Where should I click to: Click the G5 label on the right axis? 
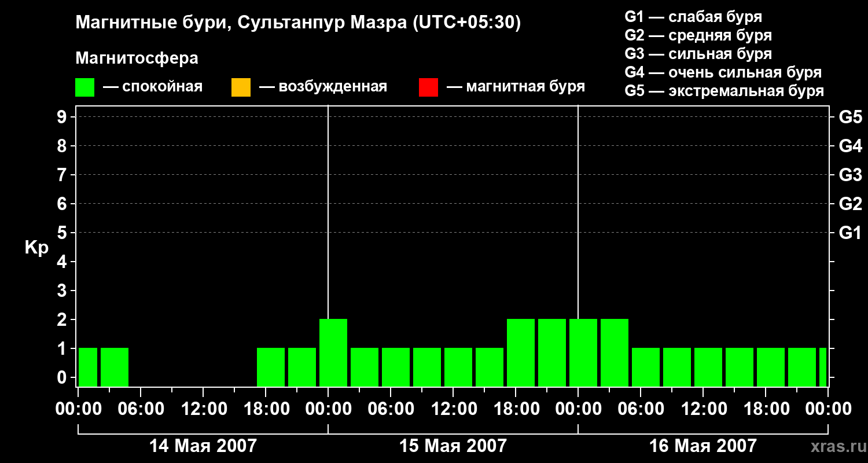pos(851,117)
